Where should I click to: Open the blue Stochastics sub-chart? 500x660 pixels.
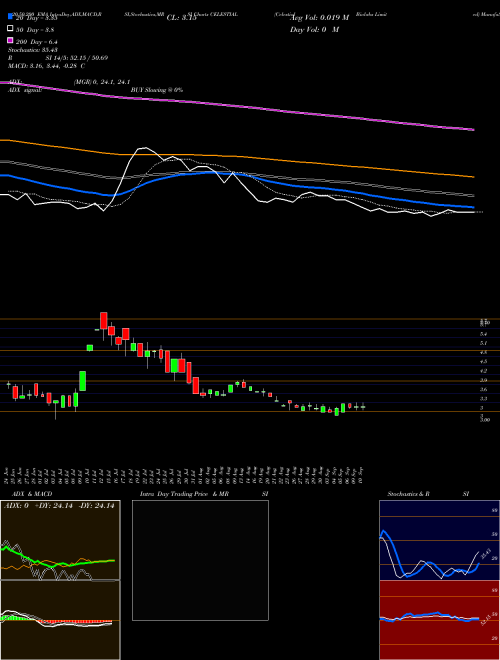[439, 540]
